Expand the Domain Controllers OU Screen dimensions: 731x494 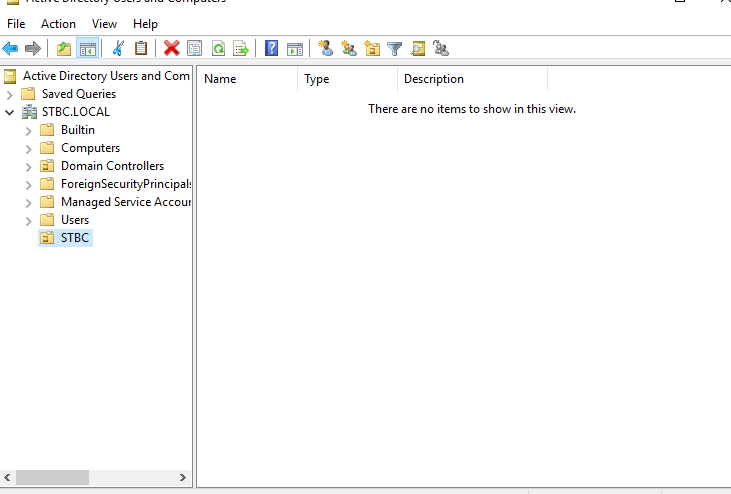click(x=28, y=167)
